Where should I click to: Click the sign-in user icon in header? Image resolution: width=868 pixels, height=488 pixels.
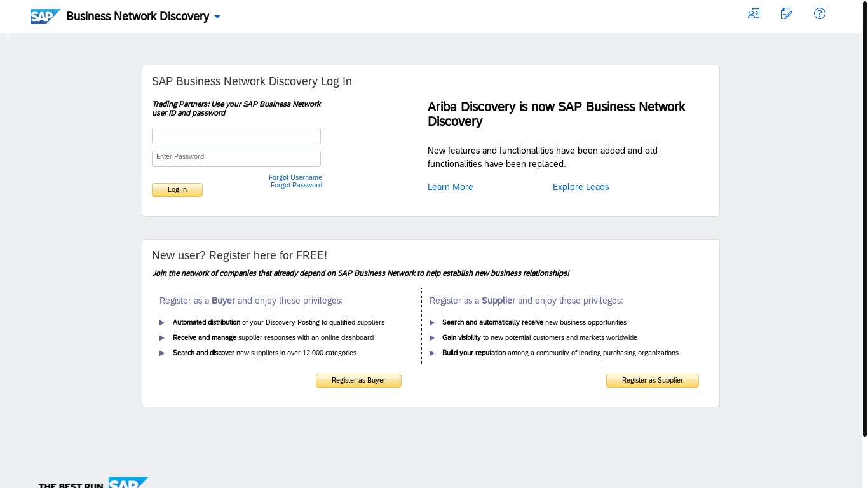point(754,13)
